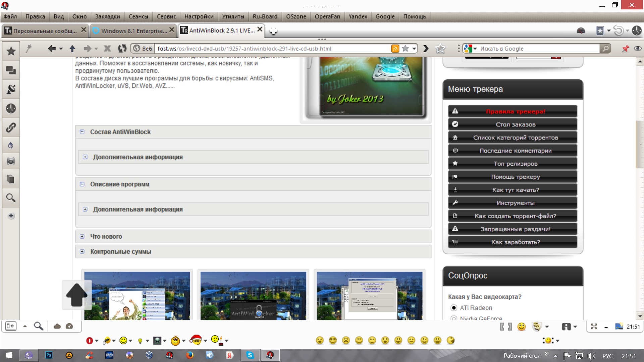Open the Правила трекера link
The width and height of the screenshot is (644, 362).
click(x=515, y=111)
